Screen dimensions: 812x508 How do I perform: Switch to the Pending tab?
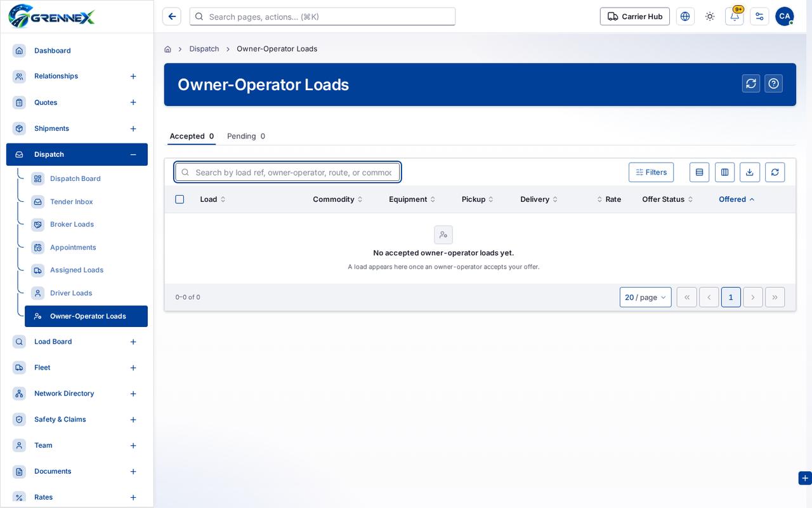coord(246,136)
